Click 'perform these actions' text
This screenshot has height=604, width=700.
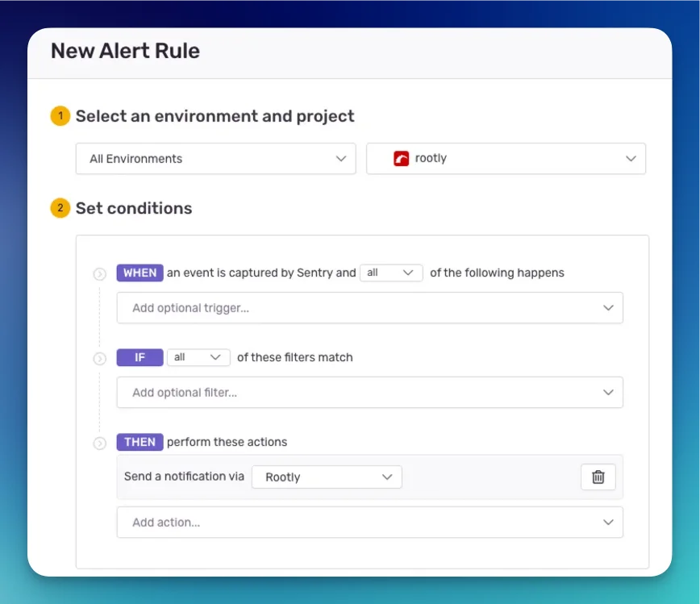coord(227,442)
